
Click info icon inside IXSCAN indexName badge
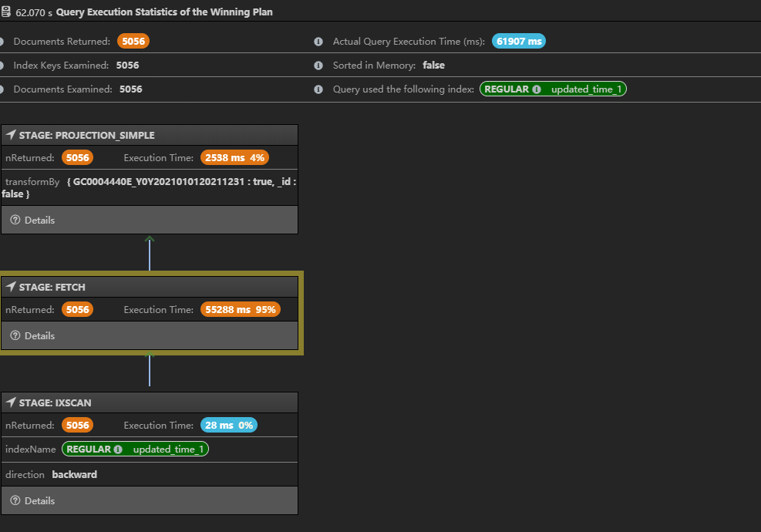point(118,449)
